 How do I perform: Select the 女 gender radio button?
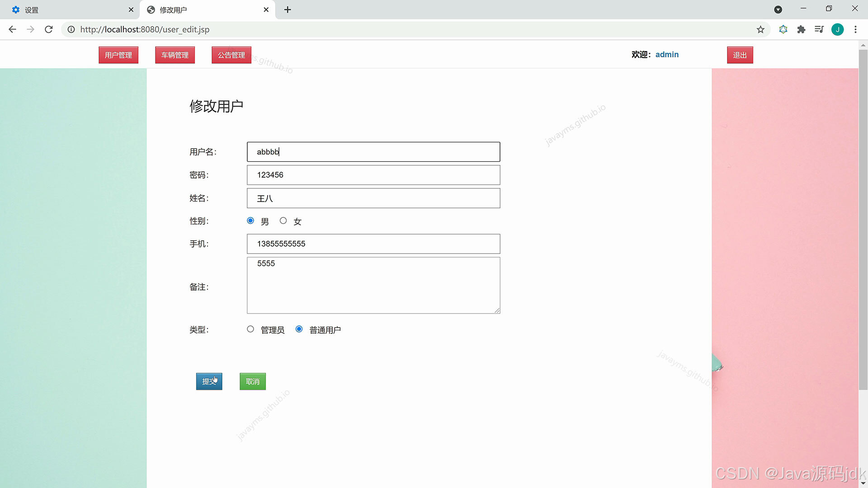point(283,221)
